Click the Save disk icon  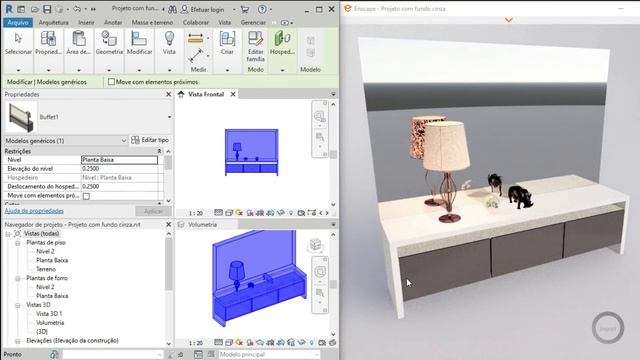click(x=47, y=9)
